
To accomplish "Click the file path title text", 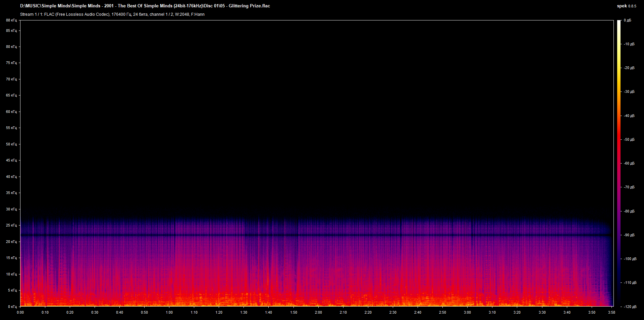I will [145, 6].
